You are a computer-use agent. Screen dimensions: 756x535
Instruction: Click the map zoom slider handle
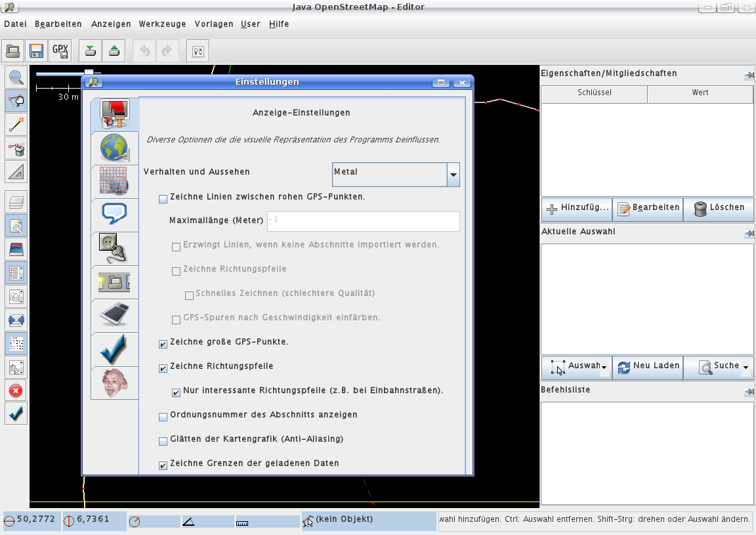89,73
